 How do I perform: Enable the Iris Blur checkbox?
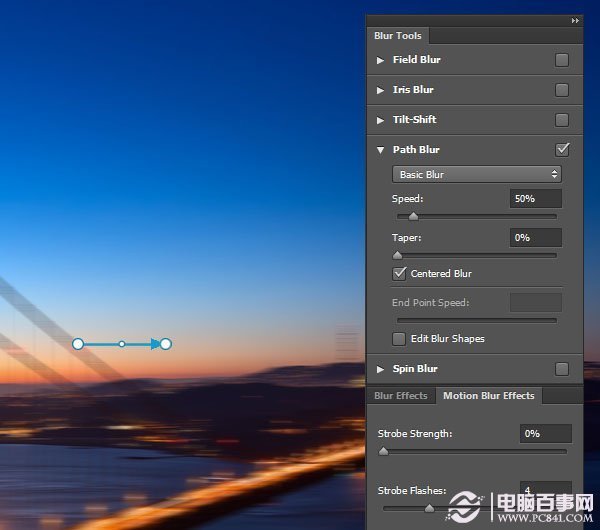[x=562, y=90]
